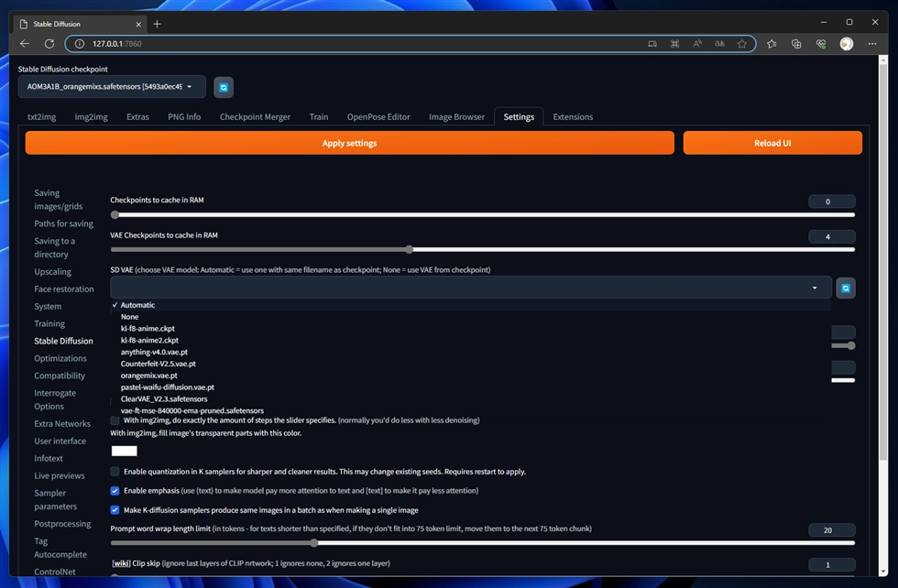Open browser settings and more menu
Image resolution: width=898 pixels, height=588 pixels.
point(871,44)
